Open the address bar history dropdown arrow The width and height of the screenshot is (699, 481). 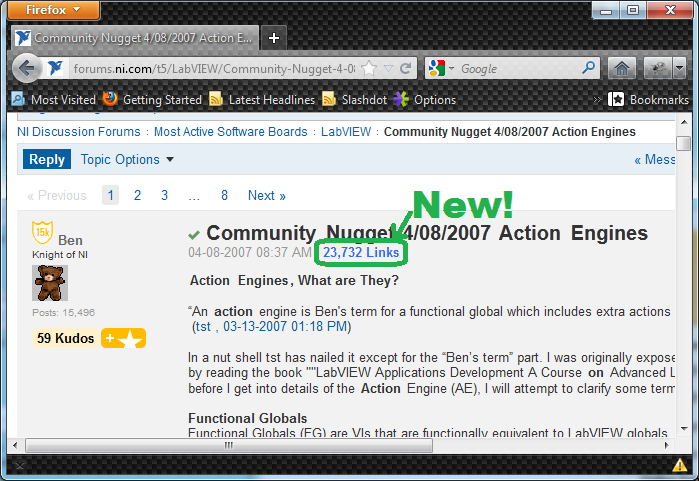(388, 69)
